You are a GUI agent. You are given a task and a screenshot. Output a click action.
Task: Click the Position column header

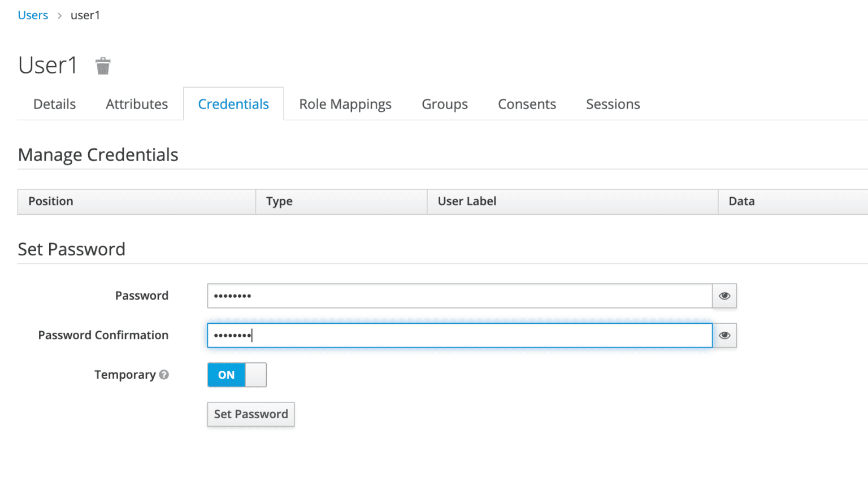51,201
